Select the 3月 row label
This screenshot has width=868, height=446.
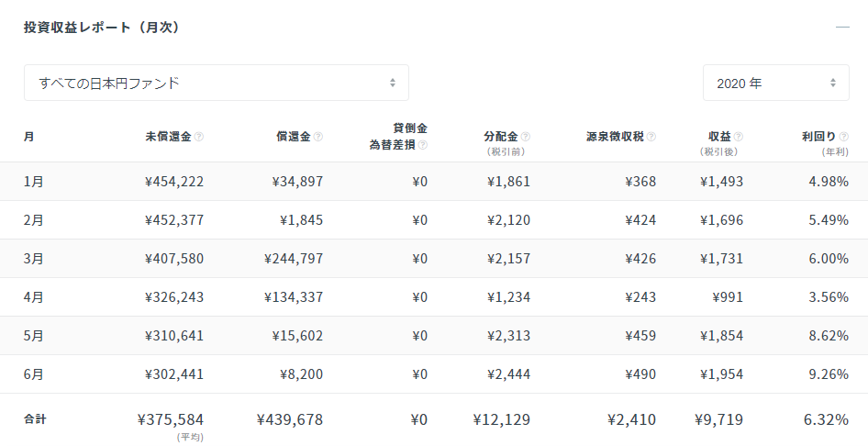point(34,259)
